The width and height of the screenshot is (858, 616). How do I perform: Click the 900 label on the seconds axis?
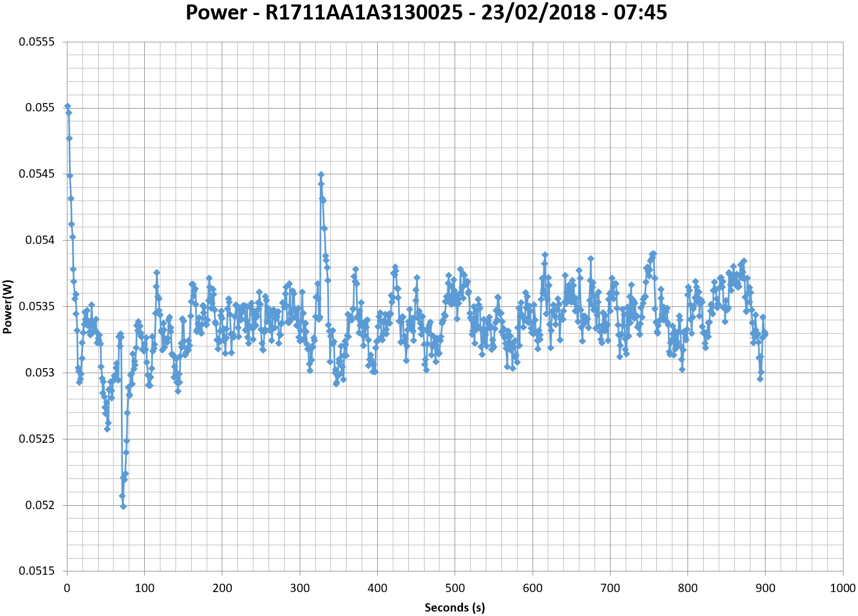pos(765,588)
